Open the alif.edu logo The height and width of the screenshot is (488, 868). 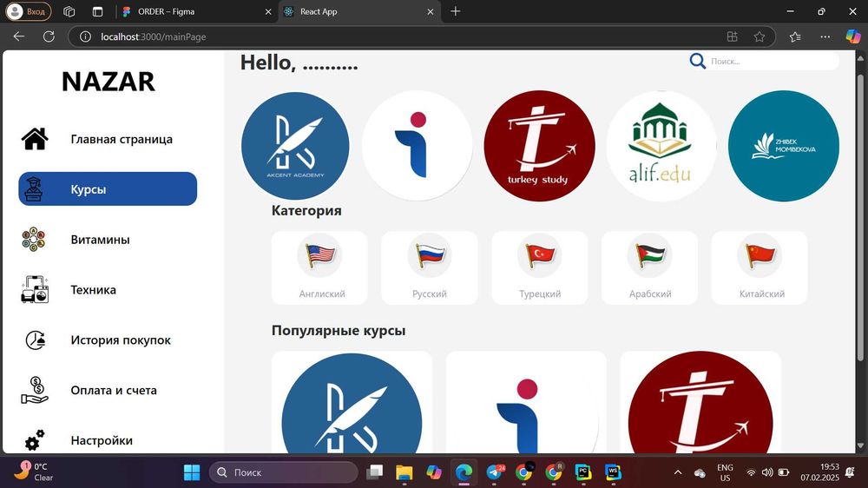[661, 146]
